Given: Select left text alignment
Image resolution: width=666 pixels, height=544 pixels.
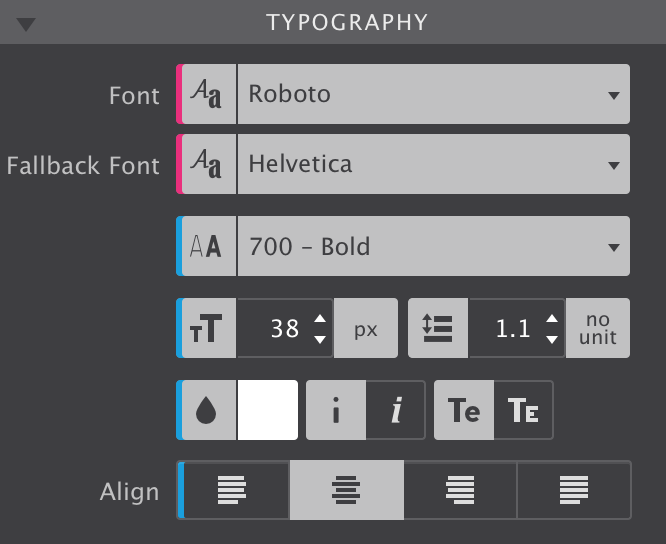Looking at the screenshot, I should tap(234, 490).
